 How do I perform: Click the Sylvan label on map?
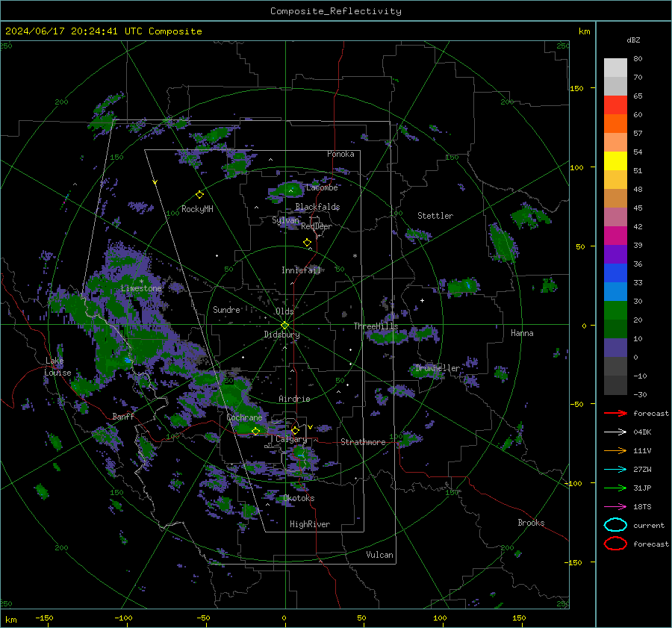(x=285, y=220)
